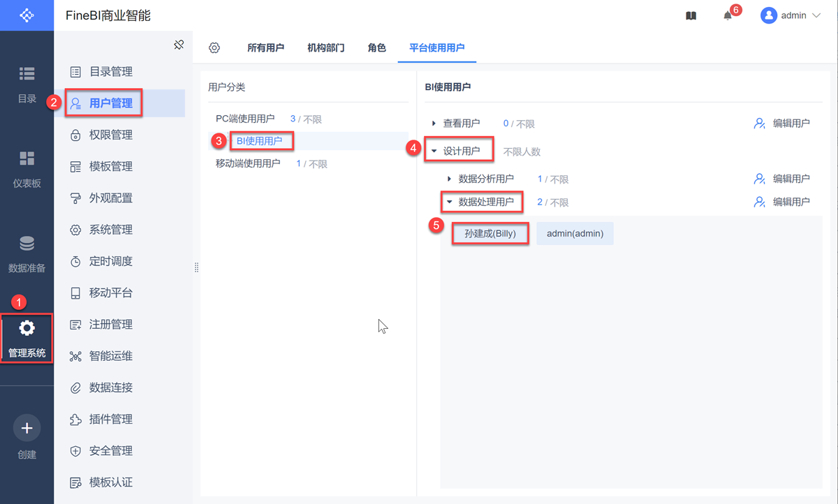Click the 用户分类 heading
Viewport: 838px width, 504px height.
click(x=227, y=87)
